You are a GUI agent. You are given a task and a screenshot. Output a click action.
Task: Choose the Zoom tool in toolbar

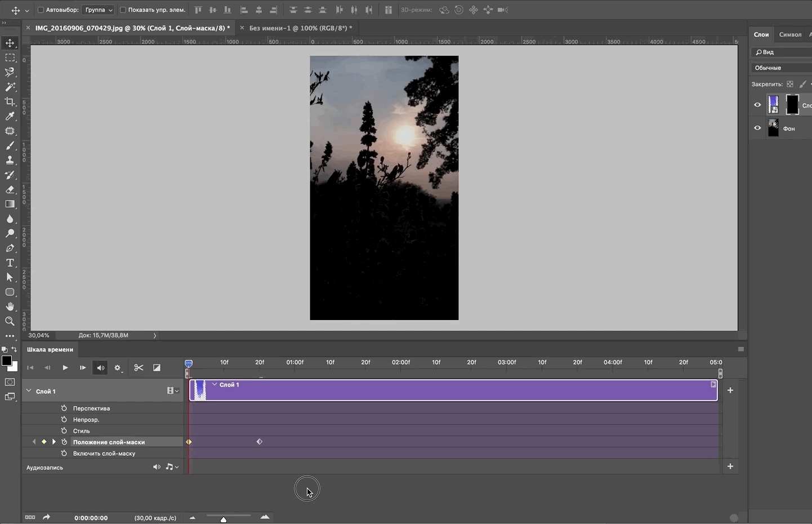(x=10, y=322)
